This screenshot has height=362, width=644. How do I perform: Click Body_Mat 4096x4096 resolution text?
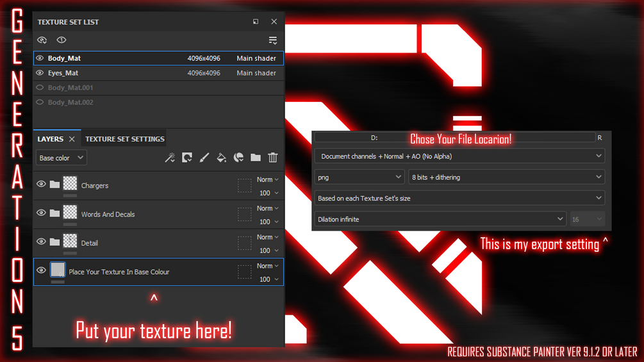(x=204, y=58)
